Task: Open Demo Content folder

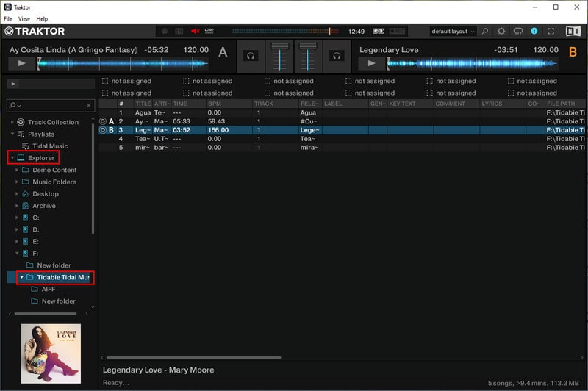Action: [x=54, y=170]
